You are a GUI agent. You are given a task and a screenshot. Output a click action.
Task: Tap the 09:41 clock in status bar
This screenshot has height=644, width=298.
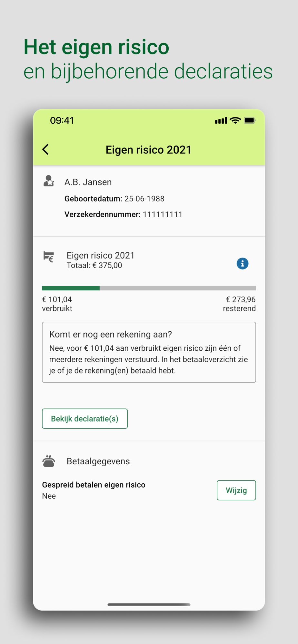click(x=62, y=120)
